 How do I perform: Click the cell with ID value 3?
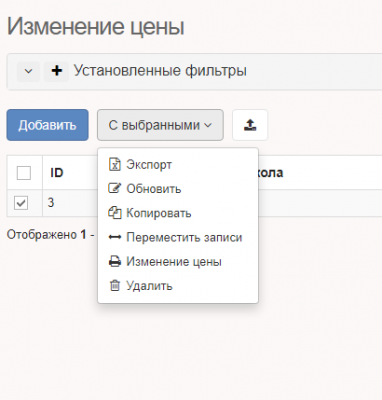coord(51,203)
